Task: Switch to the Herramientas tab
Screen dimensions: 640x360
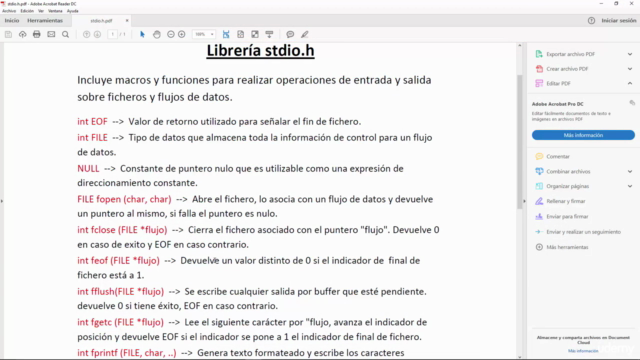Action: tap(45, 20)
